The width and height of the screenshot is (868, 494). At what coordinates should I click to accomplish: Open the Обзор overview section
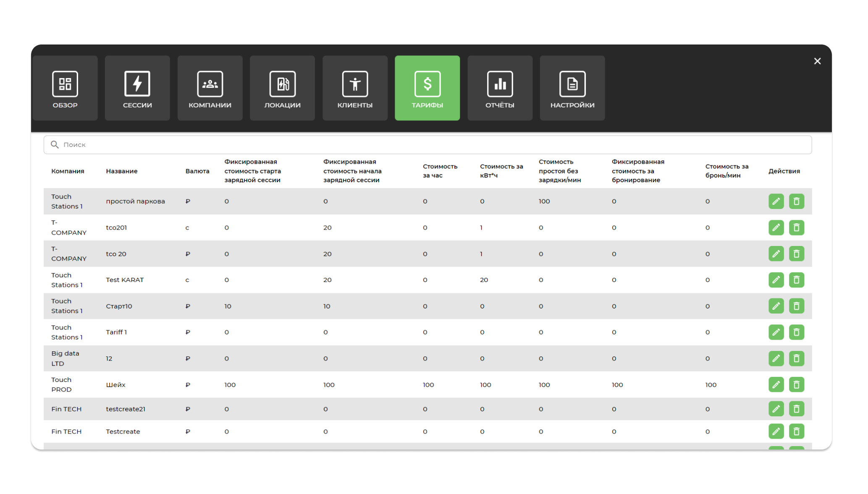tap(65, 88)
